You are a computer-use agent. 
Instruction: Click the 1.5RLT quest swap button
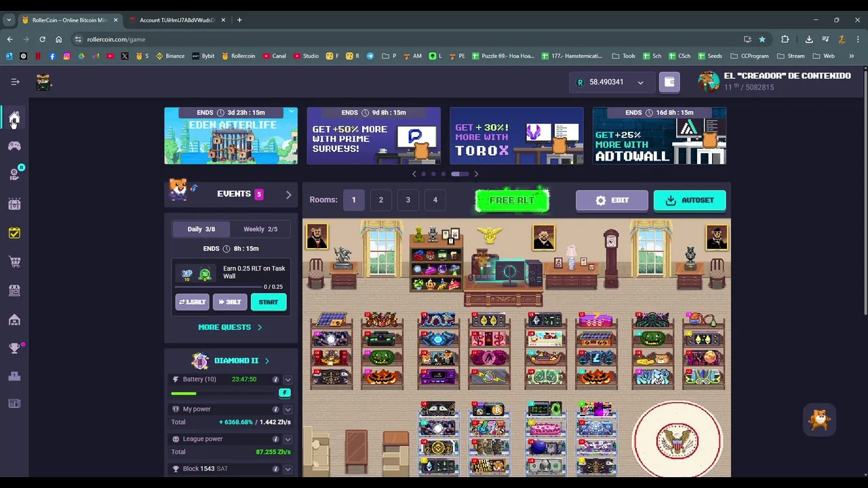pos(192,302)
